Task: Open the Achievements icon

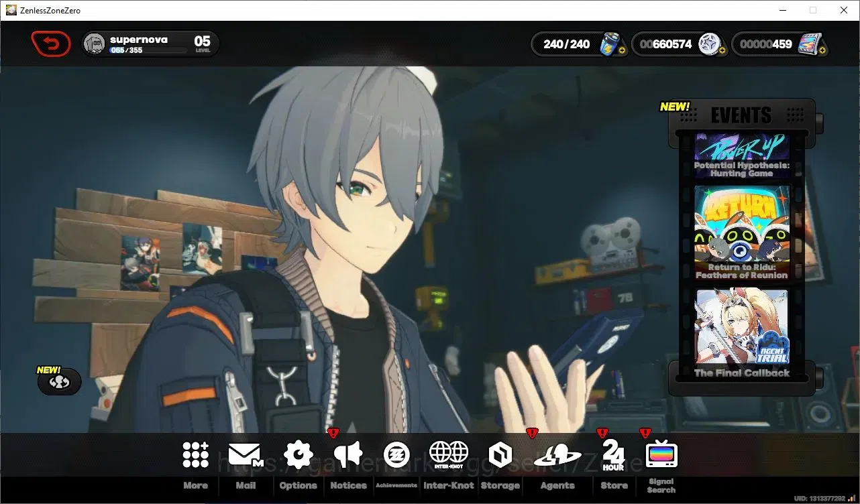Action: point(396,455)
